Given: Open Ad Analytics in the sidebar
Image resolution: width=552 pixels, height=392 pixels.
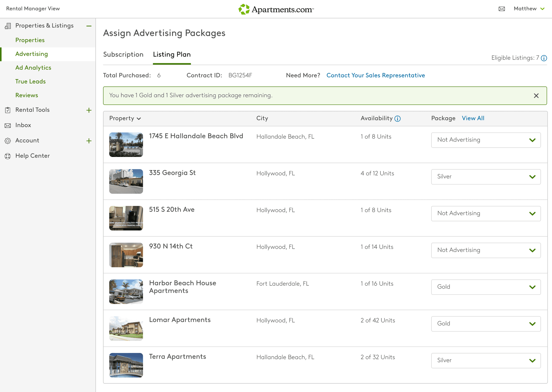Looking at the screenshot, I should tap(33, 68).
